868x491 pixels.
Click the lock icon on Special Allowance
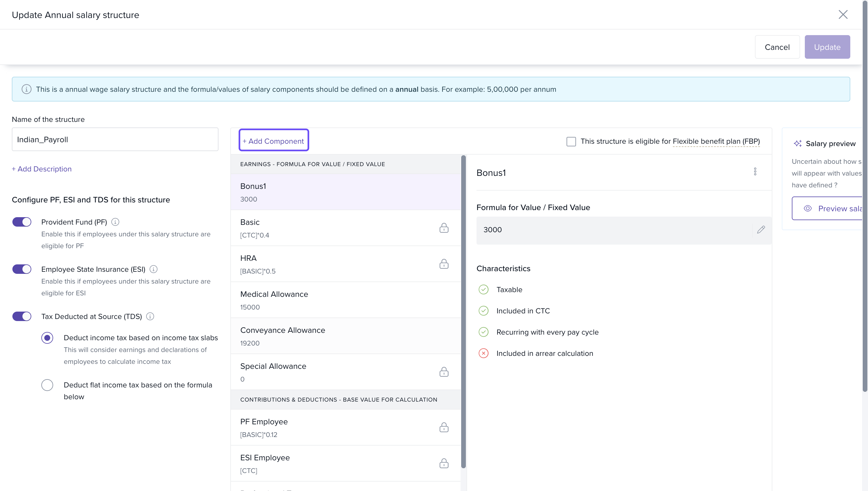444,372
